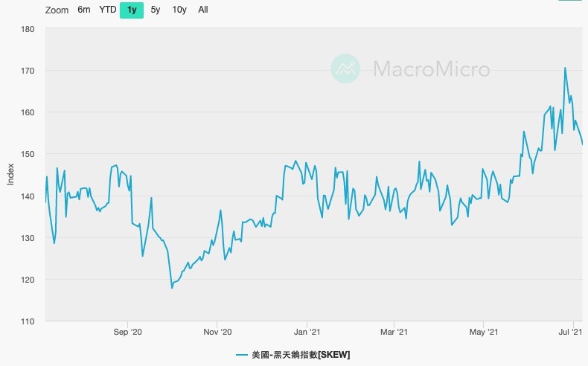The image size is (588, 366).
Task: Click the Jul '21 x-axis label
Action: point(571,333)
